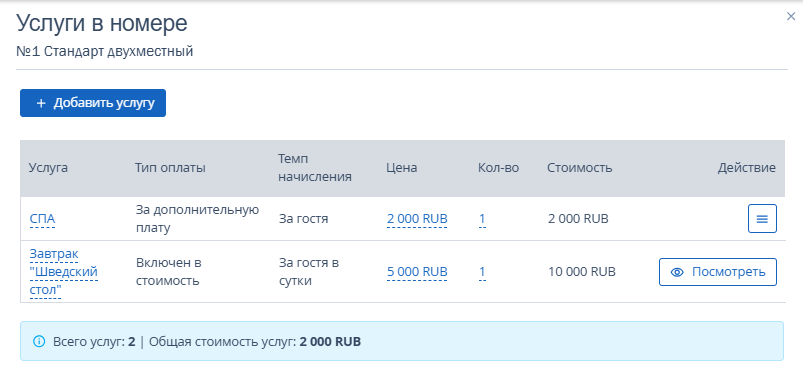Open the hamburger action menu for СПА
Image resolution: width=803 pixels, height=388 pixels.
(x=762, y=219)
